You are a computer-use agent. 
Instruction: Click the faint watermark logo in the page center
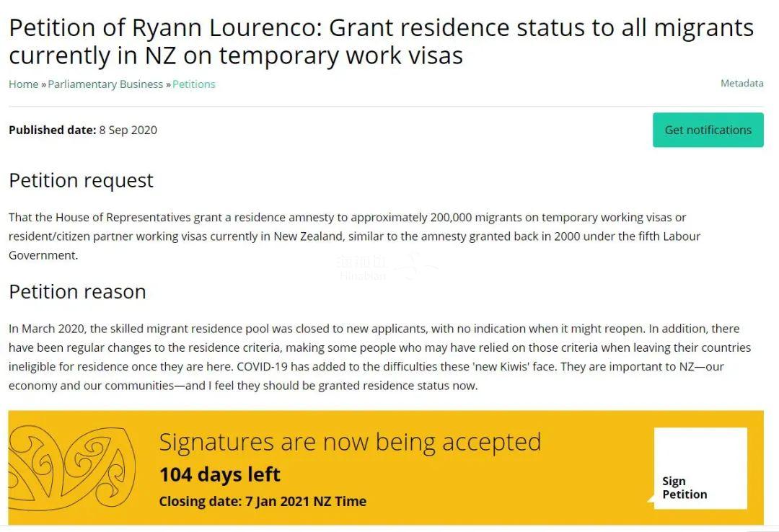[x=385, y=267]
